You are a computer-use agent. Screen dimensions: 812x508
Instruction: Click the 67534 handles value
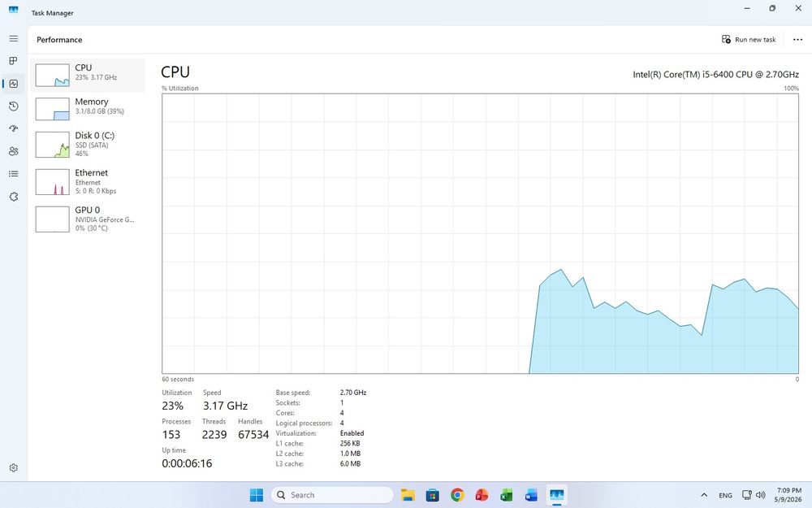coord(253,435)
